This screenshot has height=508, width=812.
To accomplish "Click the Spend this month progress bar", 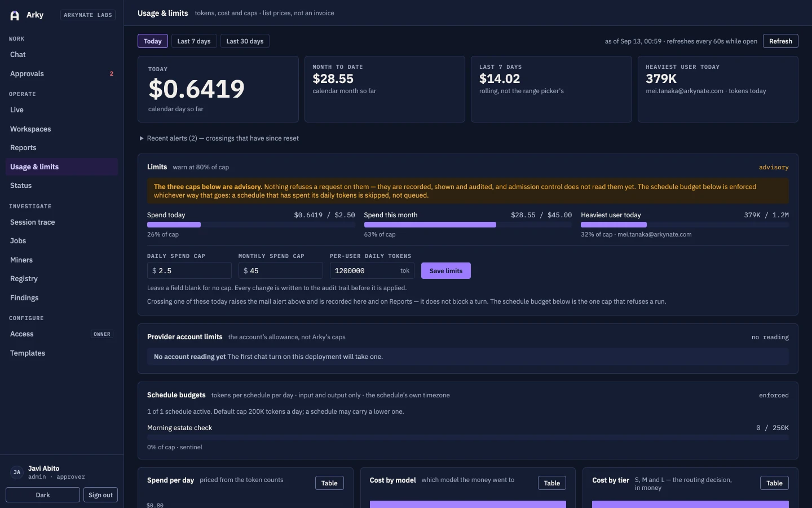I will (468, 225).
